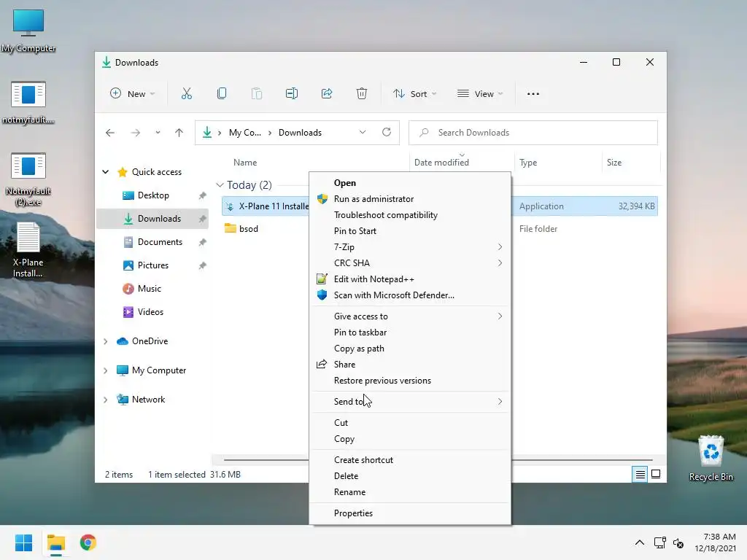
Task: Refresh the Downloads folder view
Action: pyautogui.click(x=387, y=133)
